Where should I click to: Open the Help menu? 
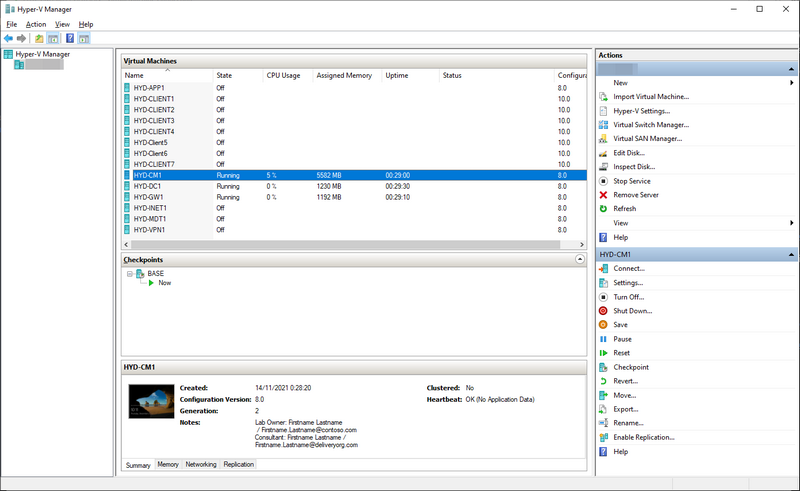click(86, 24)
